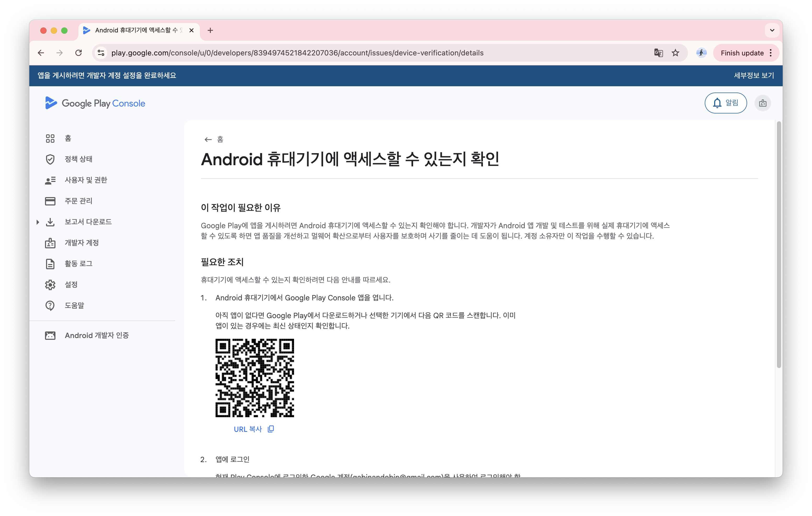The image size is (812, 516).
Task: Open Android 개발자 인증 with the robot icon
Action: [50, 335]
